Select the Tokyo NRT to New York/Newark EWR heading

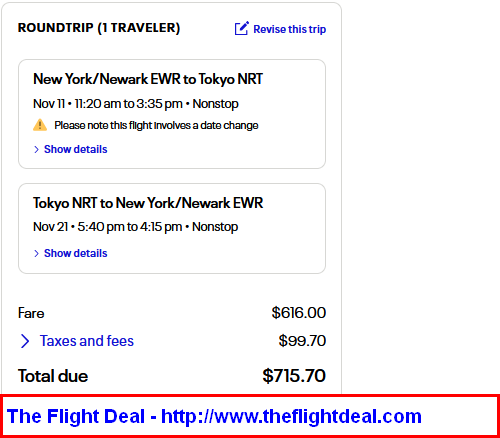(x=148, y=203)
